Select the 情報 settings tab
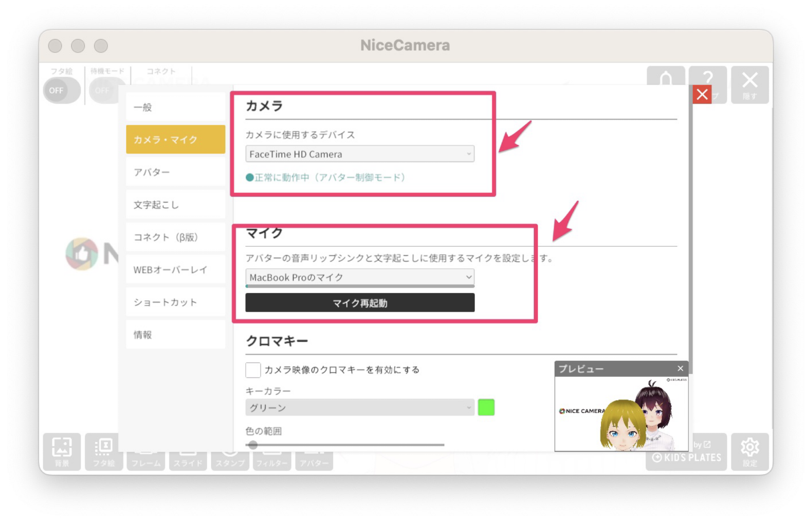The image size is (812, 523). click(175, 334)
